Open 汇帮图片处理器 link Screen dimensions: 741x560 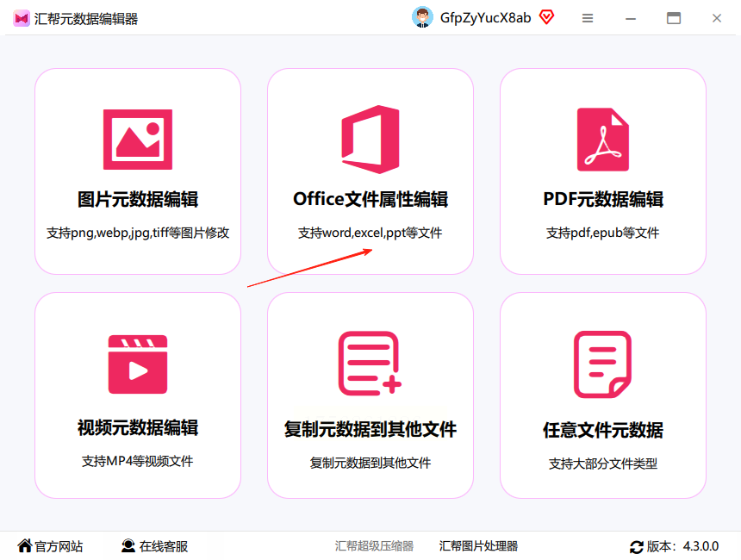(x=478, y=546)
